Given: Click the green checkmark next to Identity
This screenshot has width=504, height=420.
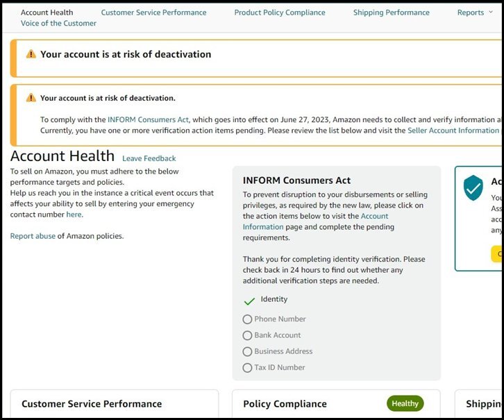Looking at the screenshot, I should (249, 301).
